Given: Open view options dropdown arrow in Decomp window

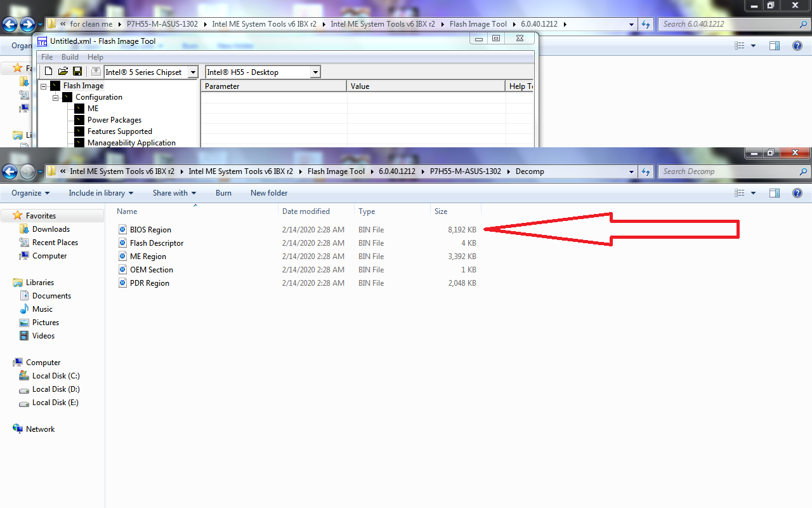Looking at the screenshot, I should 754,193.
